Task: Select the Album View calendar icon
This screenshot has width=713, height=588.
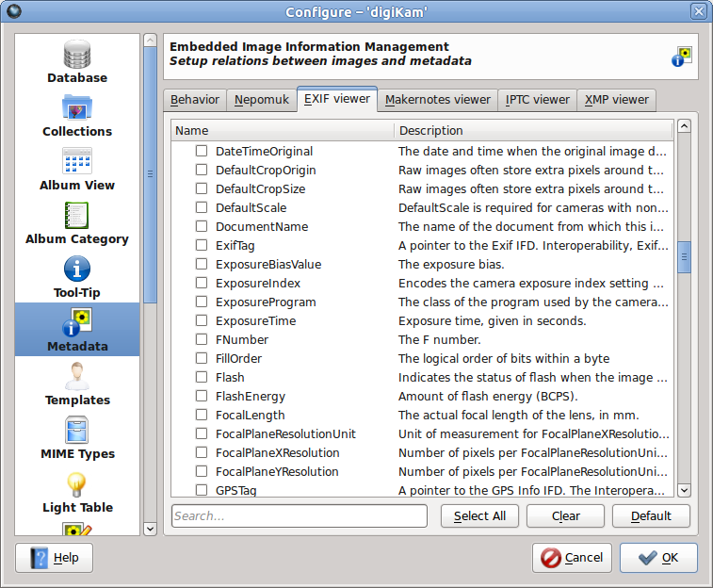Action: tap(77, 161)
